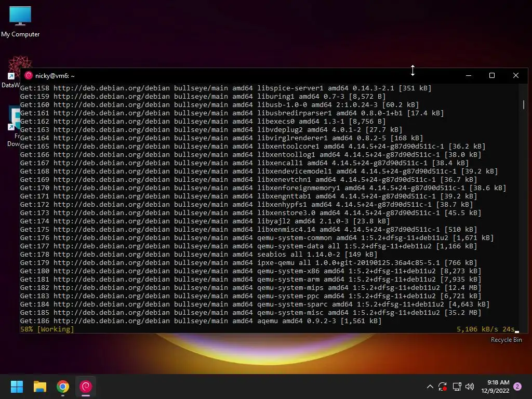Image resolution: width=532 pixels, height=399 pixels.
Task: Click the Get:169 libxenevtchn1 line
Action: (249, 179)
